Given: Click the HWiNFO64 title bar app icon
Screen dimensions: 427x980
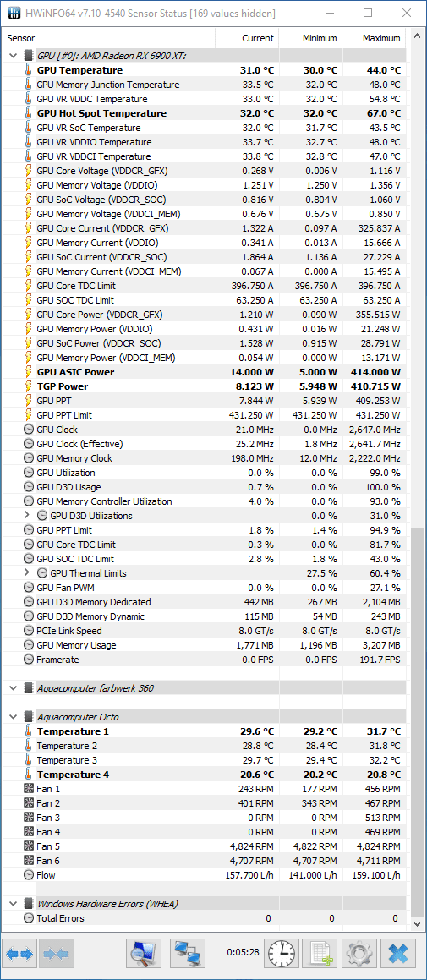Looking at the screenshot, I should [13, 13].
